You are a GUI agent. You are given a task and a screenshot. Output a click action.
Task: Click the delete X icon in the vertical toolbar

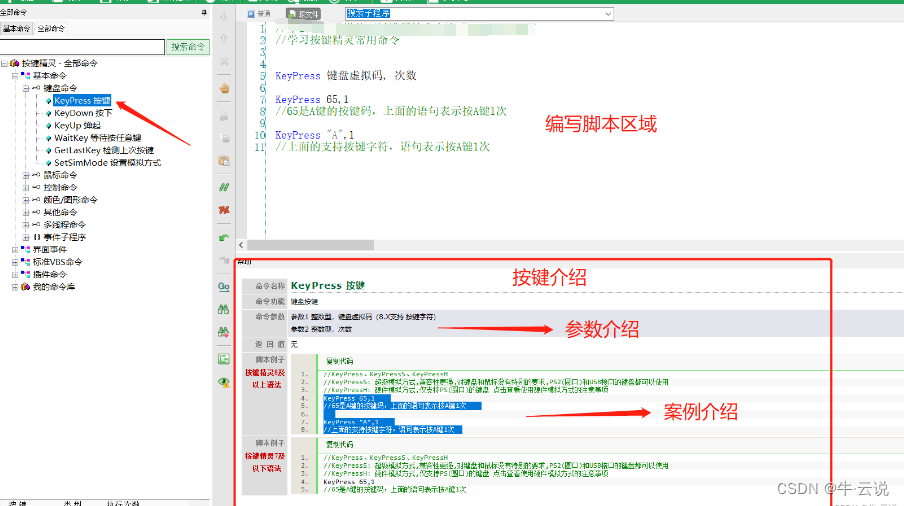[x=224, y=61]
